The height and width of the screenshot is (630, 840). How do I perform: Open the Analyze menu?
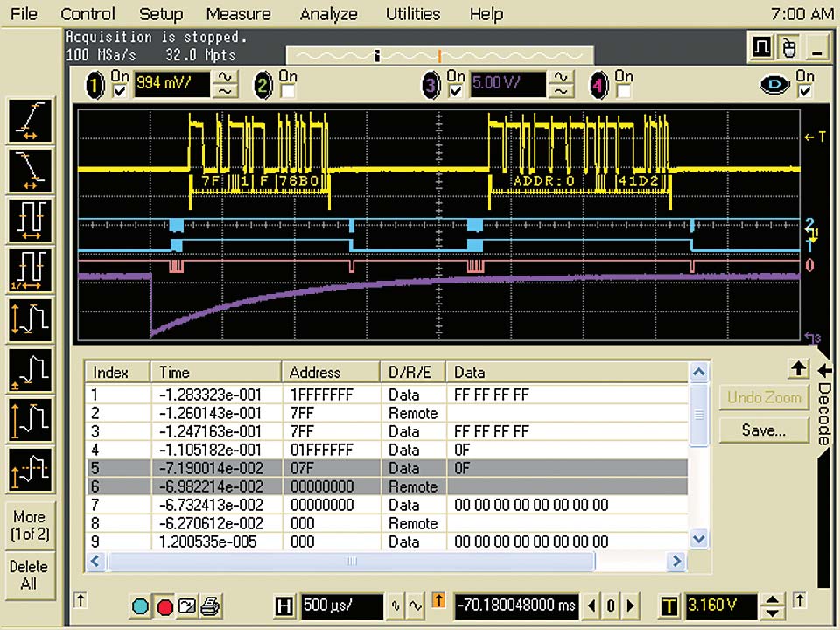[x=328, y=14]
